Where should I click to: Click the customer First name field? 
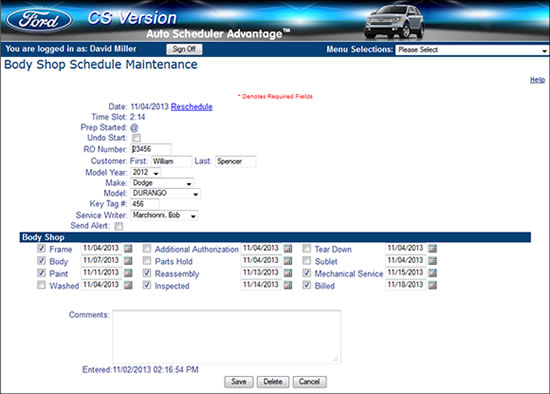pos(172,161)
